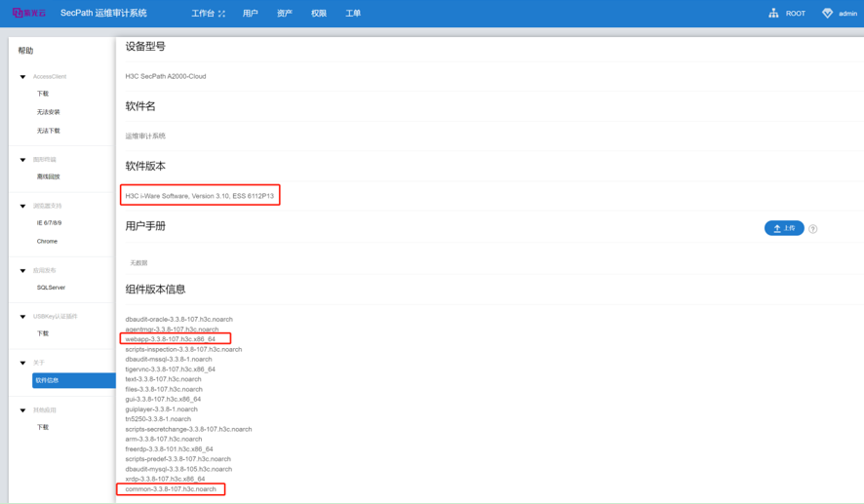Click the expand icon next to 工作台
Viewport: 864px width, 504px height.
221,14
